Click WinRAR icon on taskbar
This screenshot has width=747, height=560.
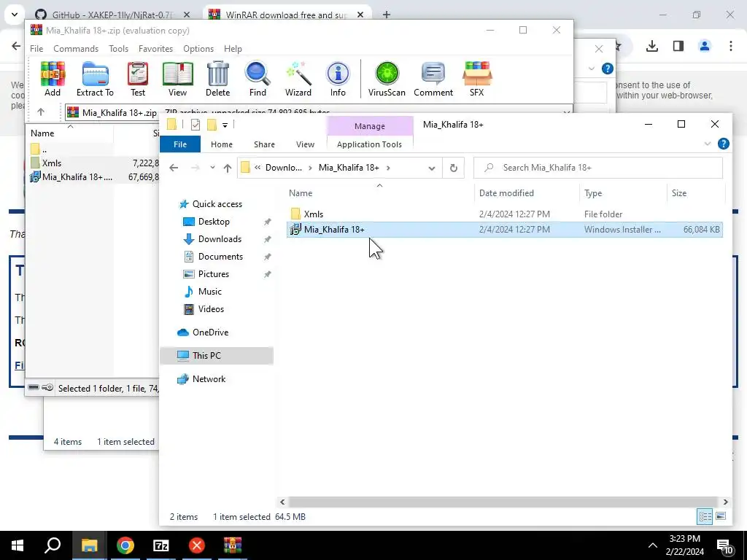point(233,545)
